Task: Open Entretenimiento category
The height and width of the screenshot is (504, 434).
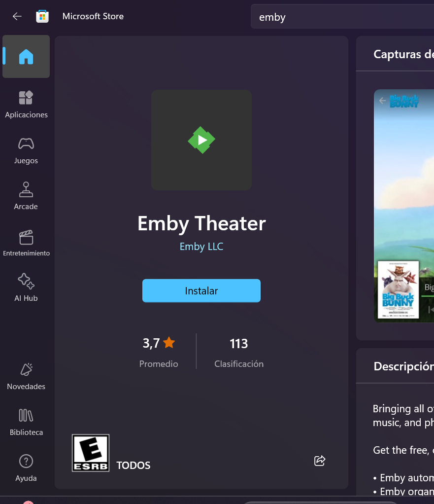Action: pos(26,243)
